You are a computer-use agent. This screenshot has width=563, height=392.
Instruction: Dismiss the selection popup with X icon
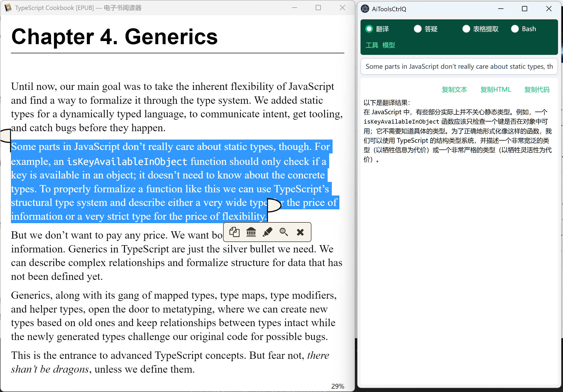(300, 232)
